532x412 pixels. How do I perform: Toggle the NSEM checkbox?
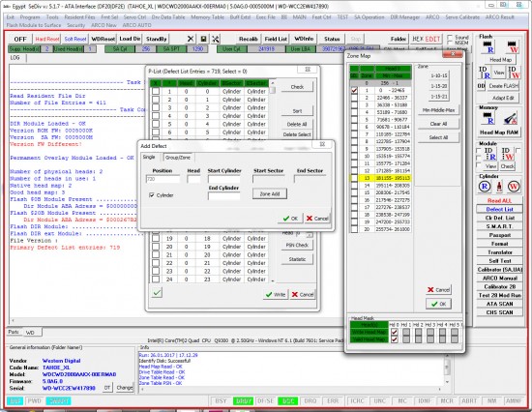coord(450,43)
